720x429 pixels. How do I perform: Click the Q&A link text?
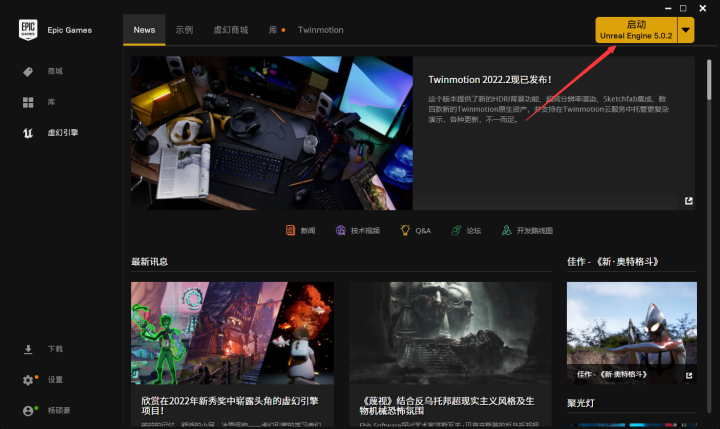(x=423, y=231)
